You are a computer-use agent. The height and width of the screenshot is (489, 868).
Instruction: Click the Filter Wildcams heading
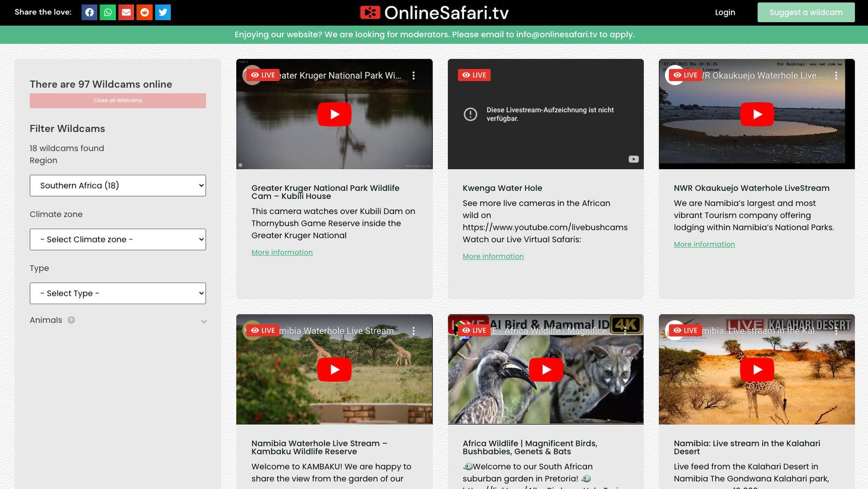pos(67,129)
